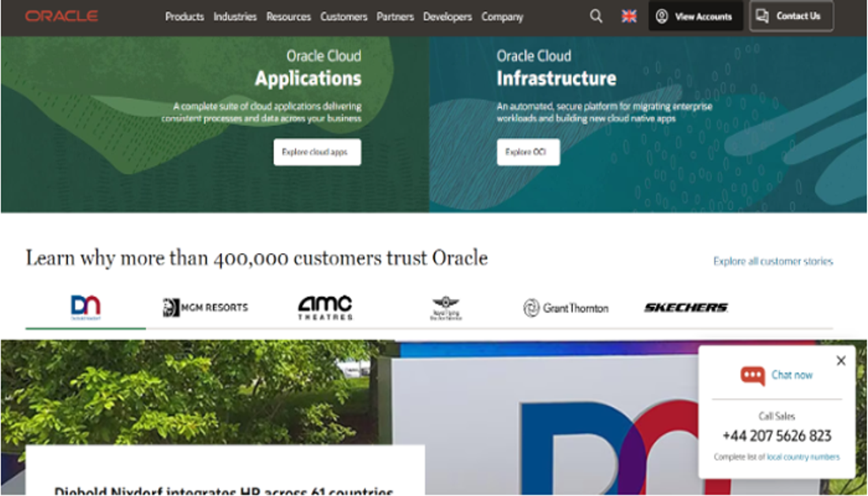The height and width of the screenshot is (496, 868).
Task: Click the +44 207 5626 823 number
Action: tap(776, 436)
